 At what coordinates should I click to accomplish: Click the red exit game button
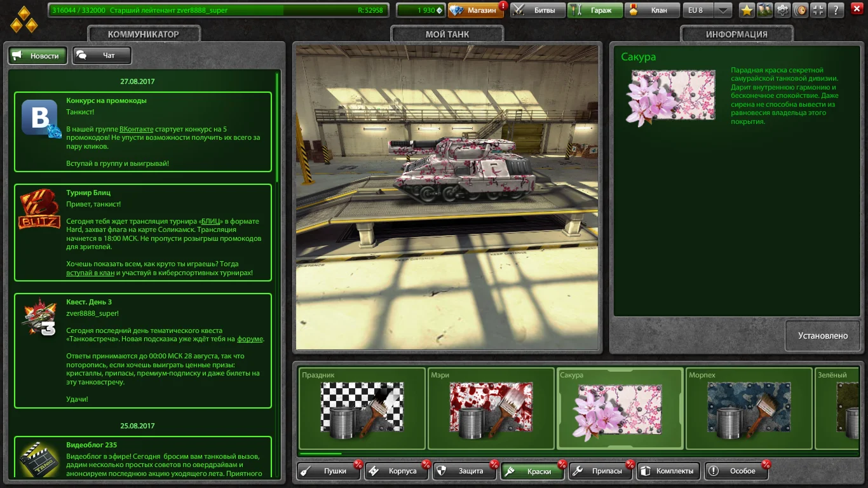[855, 10]
